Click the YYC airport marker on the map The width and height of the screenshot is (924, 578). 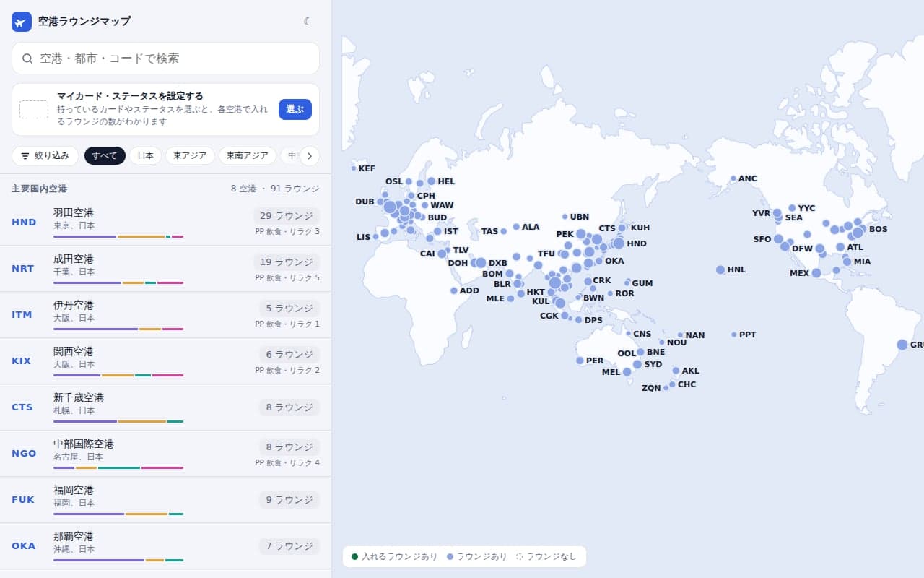[792, 208]
